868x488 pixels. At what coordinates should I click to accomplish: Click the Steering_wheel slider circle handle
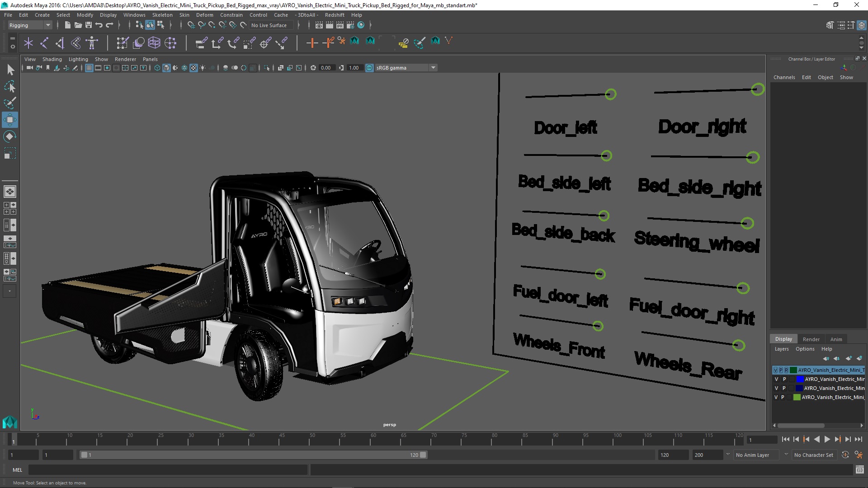pyautogui.click(x=747, y=223)
